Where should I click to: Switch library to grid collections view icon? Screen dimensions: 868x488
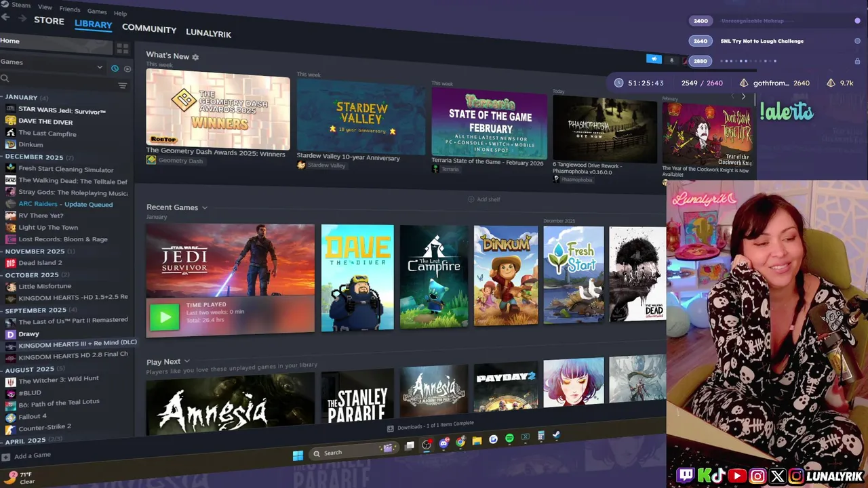pyautogui.click(x=123, y=49)
